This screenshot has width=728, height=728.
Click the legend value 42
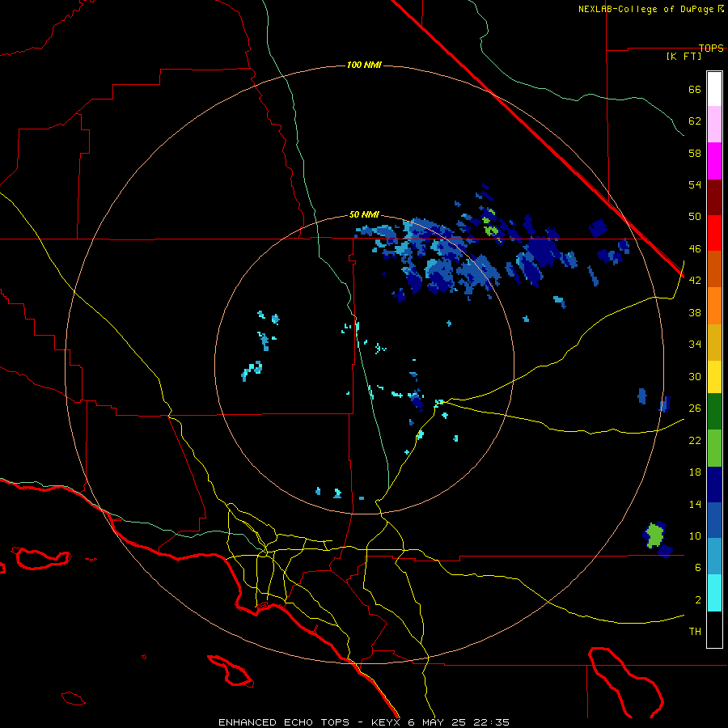point(695,281)
